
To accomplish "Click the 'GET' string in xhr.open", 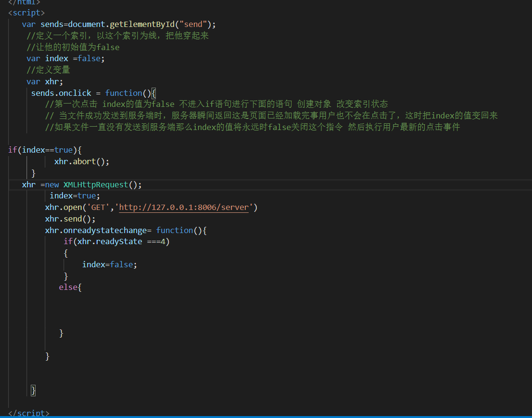I will [x=98, y=208].
